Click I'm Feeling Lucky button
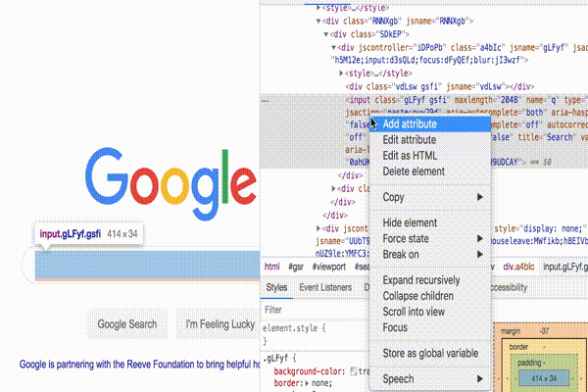 [220, 324]
